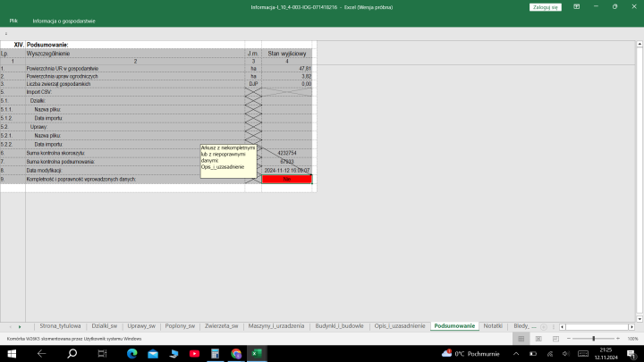Viewport: 644px width, 362px height.
Task: Switch to Google Chrome in the taskbar
Action: tap(236, 353)
